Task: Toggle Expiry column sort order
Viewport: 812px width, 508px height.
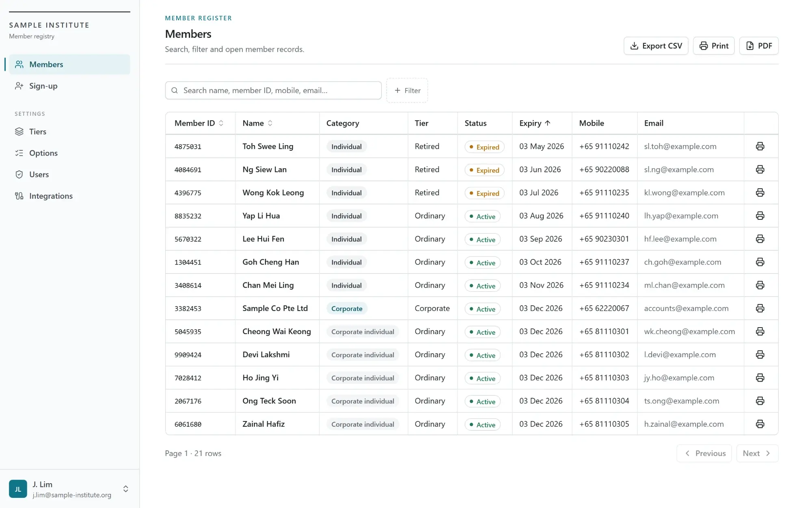Action: pos(535,123)
